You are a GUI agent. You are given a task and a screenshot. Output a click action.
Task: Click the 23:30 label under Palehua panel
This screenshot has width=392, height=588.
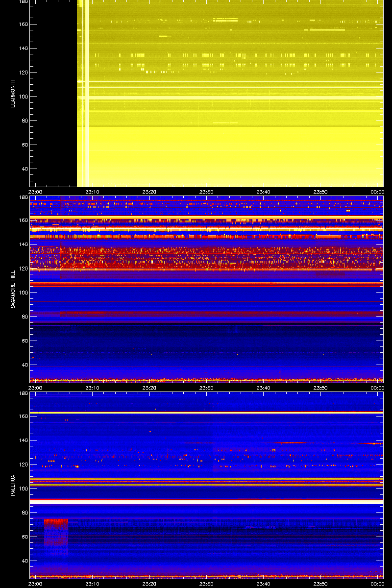point(206,584)
